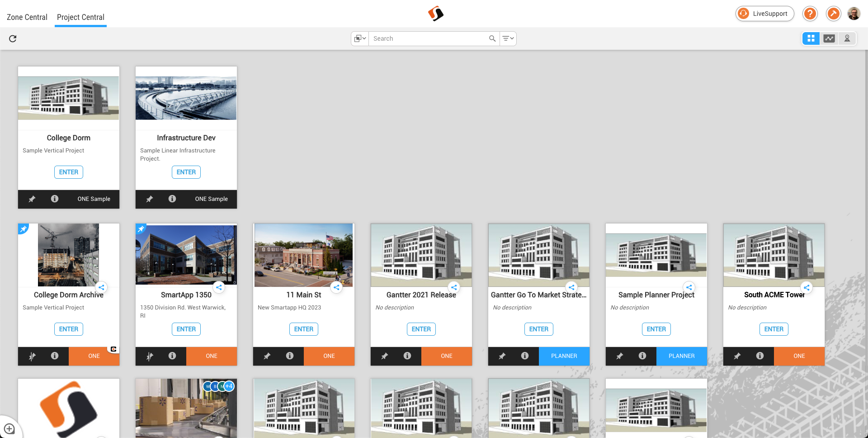Enter the Sample Planner Project
Viewport: 868px width, 438px height.
(656, 329)
